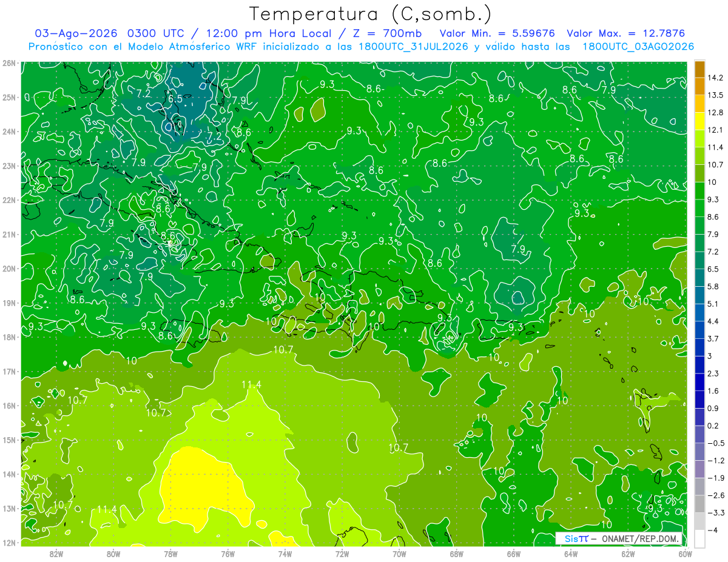Image resolution: width=728 pixels, height=562 pixels.
Task: Click the colorbar legend value "4.4"
Action: point(713,321)
